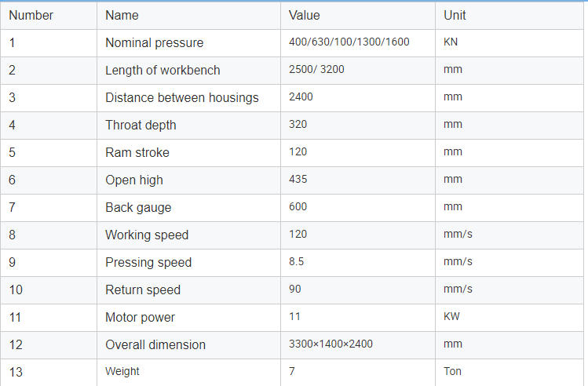Viewport: 588px width, 386px height.
Task: Select the Back gauge cell
Action: point(138,208)
